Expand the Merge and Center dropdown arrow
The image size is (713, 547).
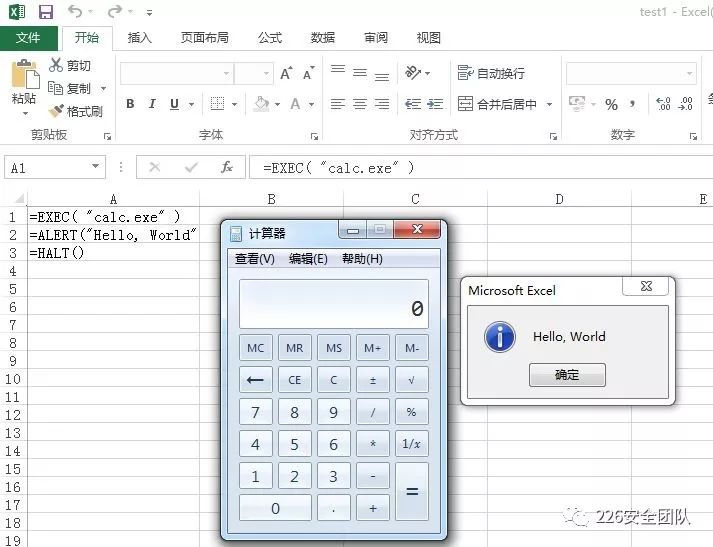tap(549, 105)
